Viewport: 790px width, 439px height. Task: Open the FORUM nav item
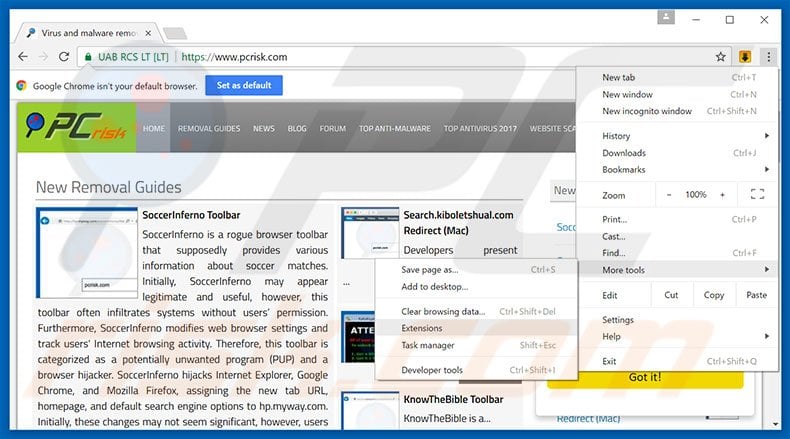tap(333, 129)
